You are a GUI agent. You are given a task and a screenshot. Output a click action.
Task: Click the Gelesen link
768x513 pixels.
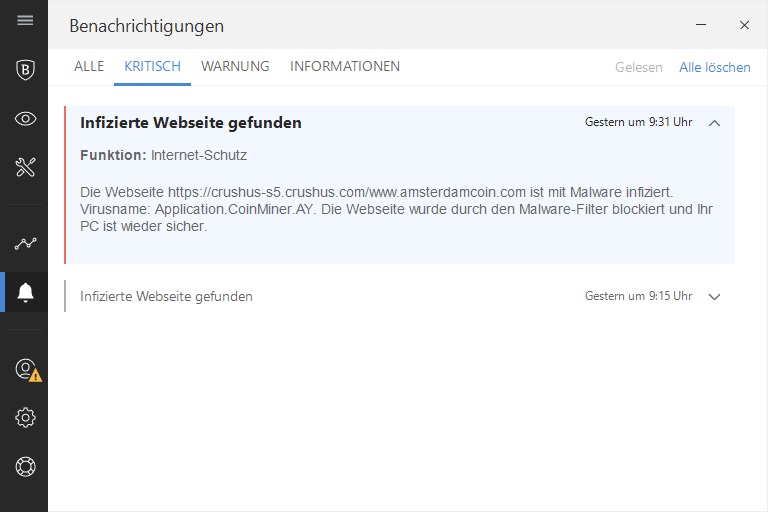(x=639, y=67)
